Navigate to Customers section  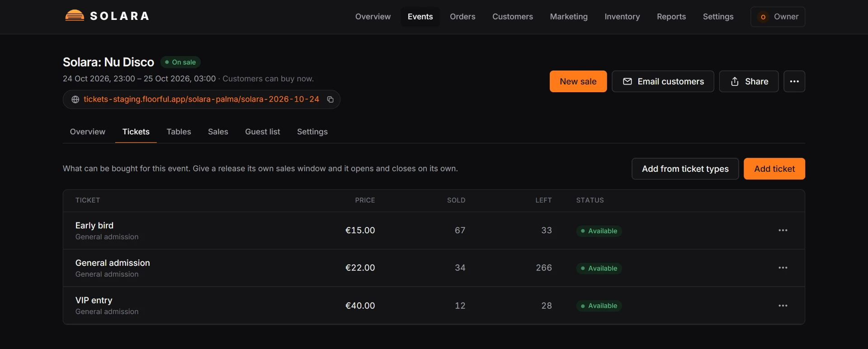(x=513, y=17)
